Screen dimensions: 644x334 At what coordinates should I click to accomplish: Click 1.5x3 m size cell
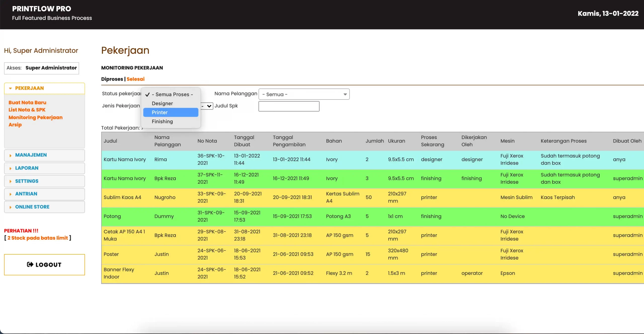click(x=396, y=273)
